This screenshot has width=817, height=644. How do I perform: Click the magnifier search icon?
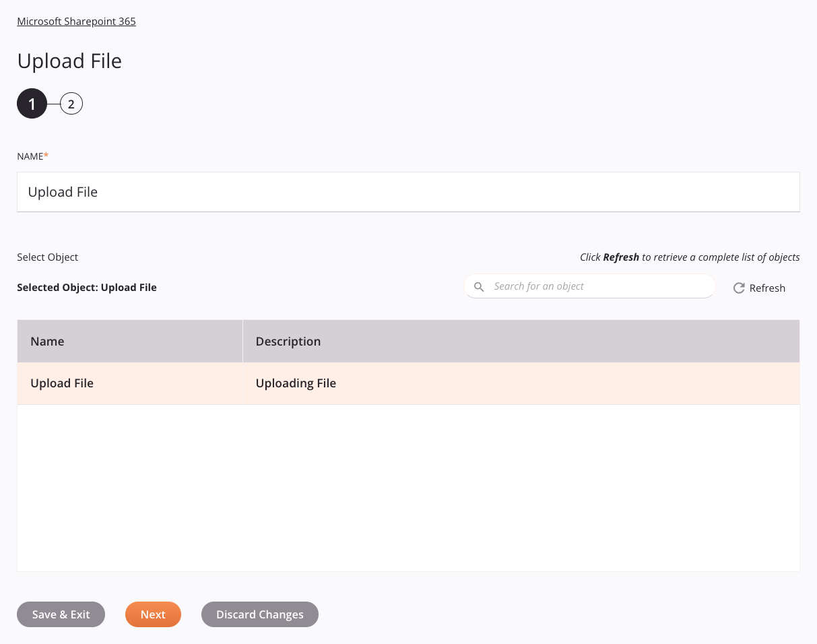point(479,287)
